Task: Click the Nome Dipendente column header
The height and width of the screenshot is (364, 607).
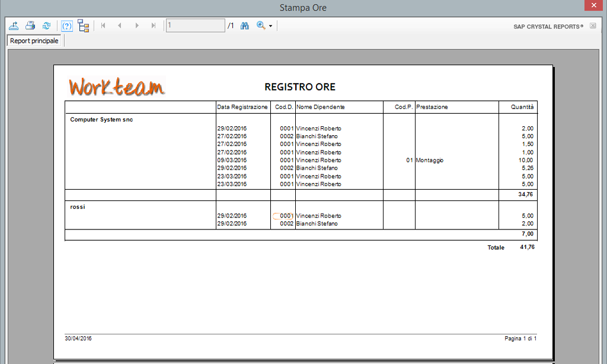Action: [x=321, y=107]
